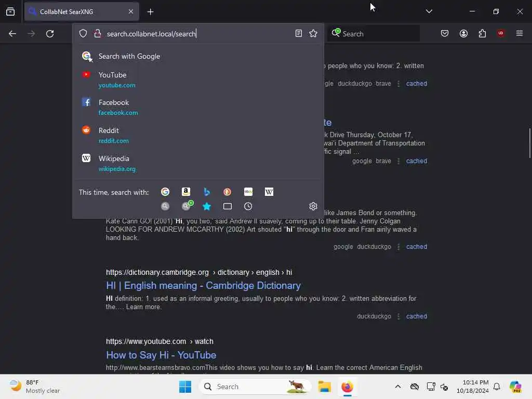Open cached link in the 'google duckduckgo' row
Image resolution: width=532 pixels, height=399 pixels.
click(x=416, y=247)
